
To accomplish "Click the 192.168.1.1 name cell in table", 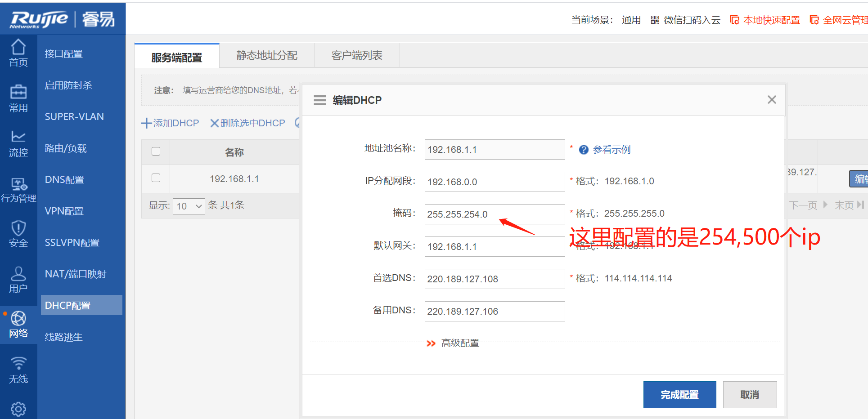I will [234, 179].
